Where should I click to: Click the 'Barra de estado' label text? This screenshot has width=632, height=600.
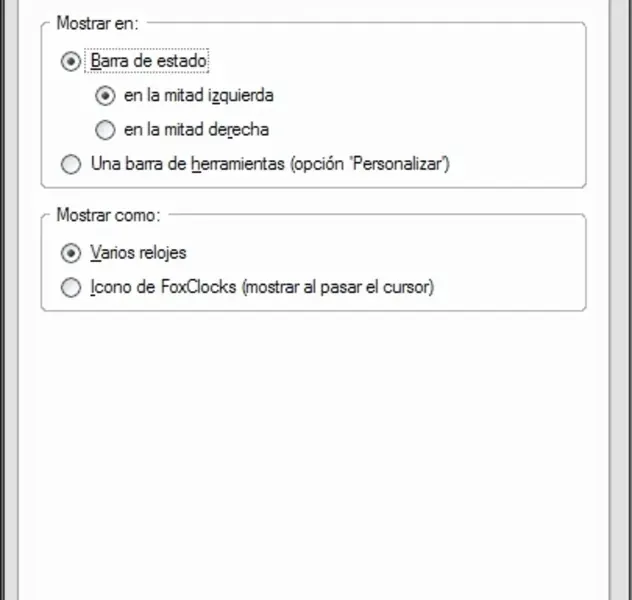click(148, 61)
